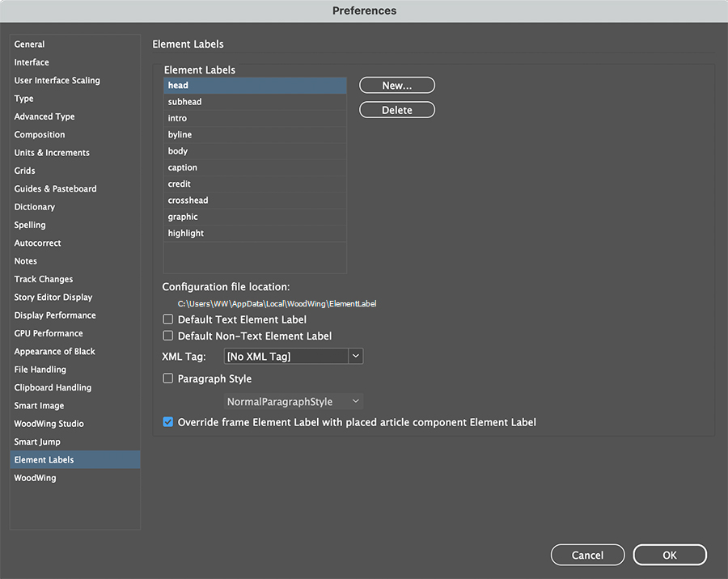Open Smart Jump preferences
This screenshot has width=728, height=579.
tap(75, 442)
